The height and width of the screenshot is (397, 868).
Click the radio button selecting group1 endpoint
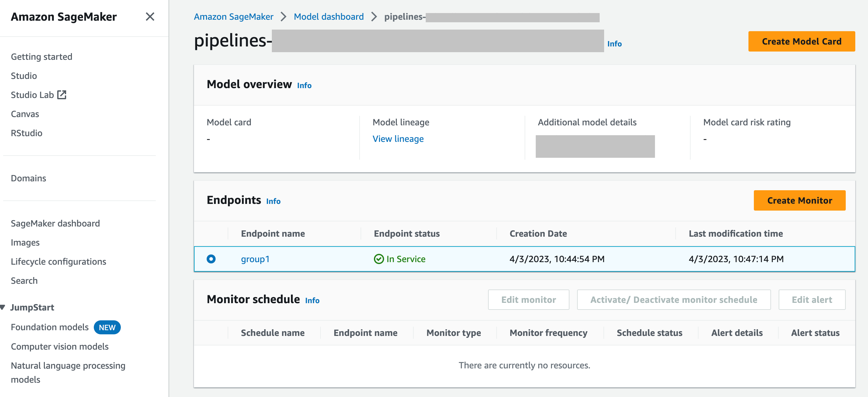pyautogui.click(x=211, y=259)
